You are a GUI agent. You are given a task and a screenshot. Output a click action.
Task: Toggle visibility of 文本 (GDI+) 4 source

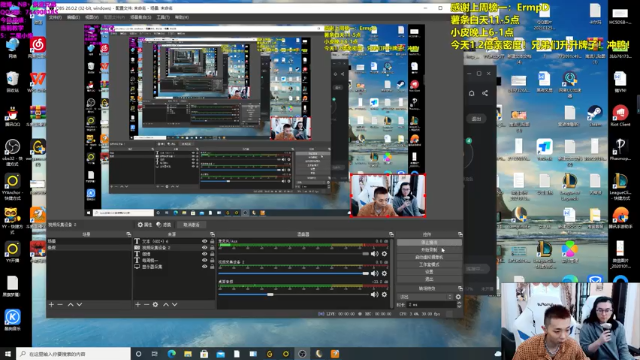(x=204, y=241)
